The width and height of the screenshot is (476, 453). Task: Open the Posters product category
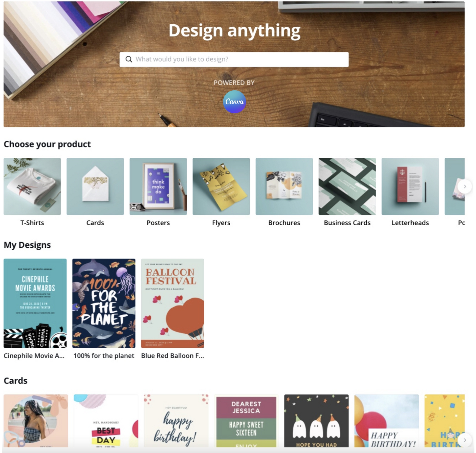158,186
